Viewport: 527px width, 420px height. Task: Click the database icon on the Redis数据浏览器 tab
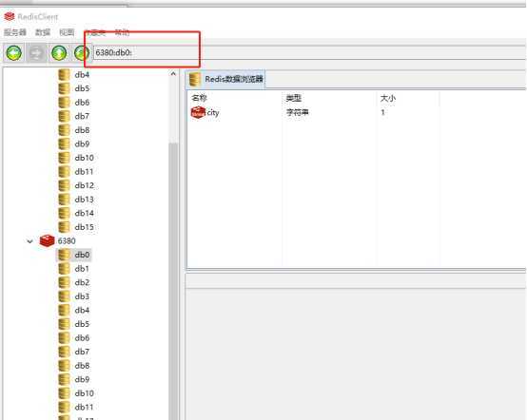tap(195, 79)
